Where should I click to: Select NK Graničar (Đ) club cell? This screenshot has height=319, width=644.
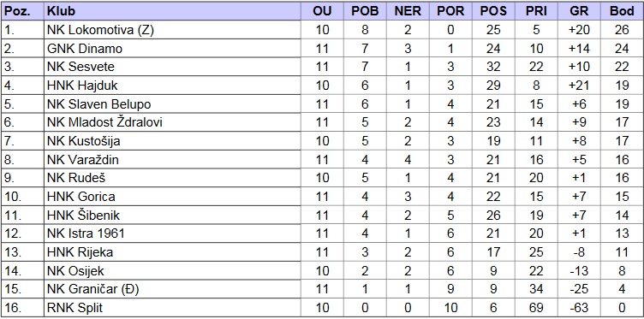[172, 289]
